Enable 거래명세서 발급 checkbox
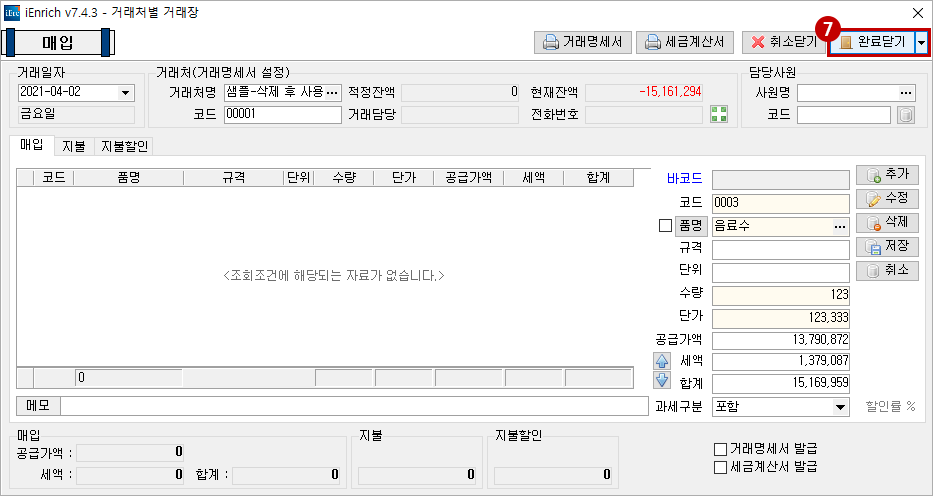The image size is (933, 496). [x=721, y=448]
